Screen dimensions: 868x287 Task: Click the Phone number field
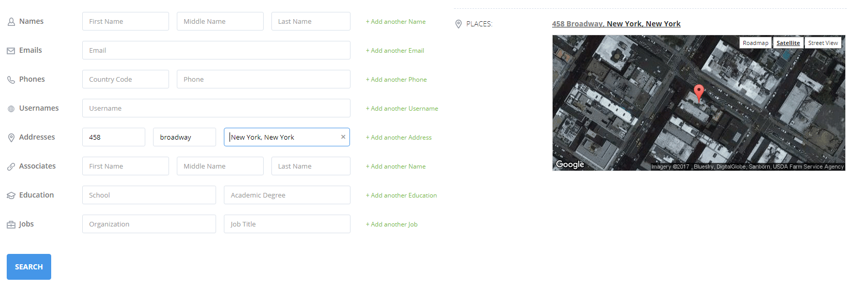(x=264, y=79)
